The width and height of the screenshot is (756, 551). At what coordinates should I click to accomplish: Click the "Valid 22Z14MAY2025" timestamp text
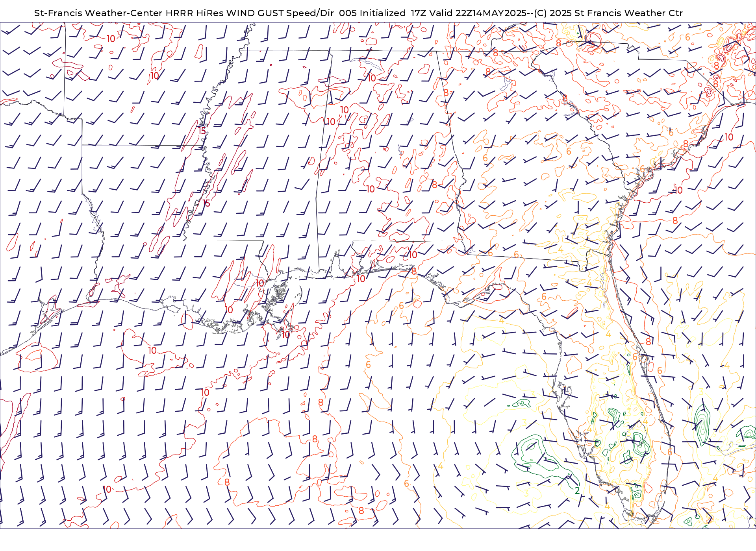coord(478,13)
